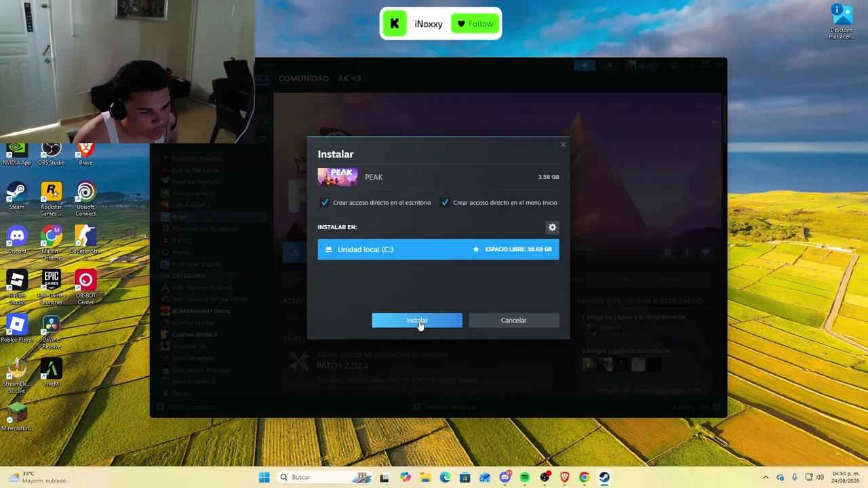Image resolution: width=868 pixels, height=488 pixels.
Task: Click the Steam taskbar icon
Action: coord(604,477)
